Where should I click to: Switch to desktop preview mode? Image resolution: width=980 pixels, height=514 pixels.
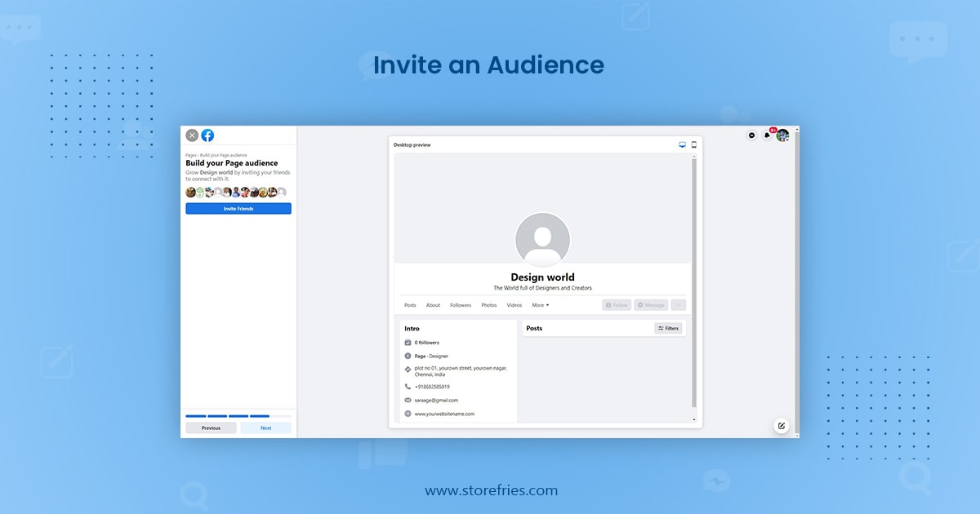point(683,144)
